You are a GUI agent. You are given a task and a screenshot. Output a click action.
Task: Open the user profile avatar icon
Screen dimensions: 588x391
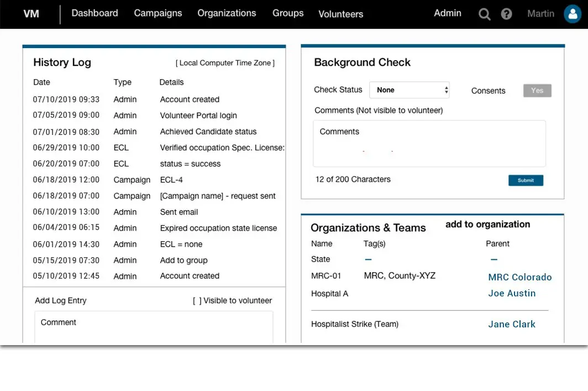click(x=573, y=14)
